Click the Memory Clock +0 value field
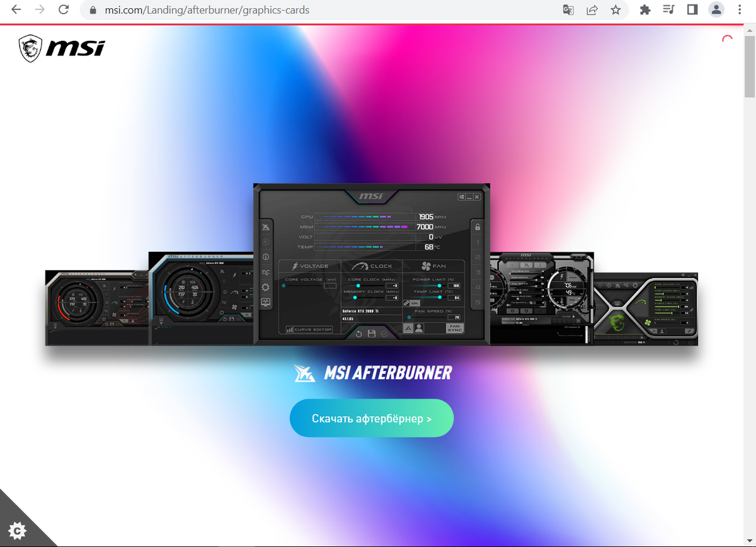756x547 pixels. point(392,298)
